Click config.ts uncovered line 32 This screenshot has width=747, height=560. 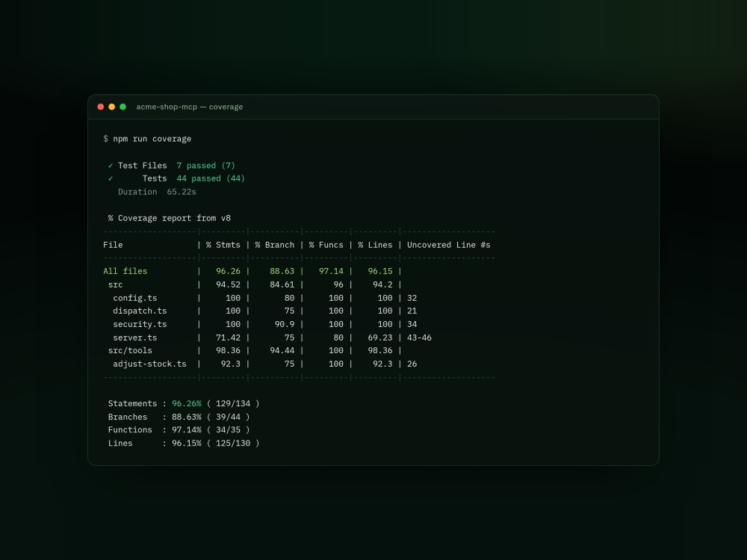click(x=412, y=298)
